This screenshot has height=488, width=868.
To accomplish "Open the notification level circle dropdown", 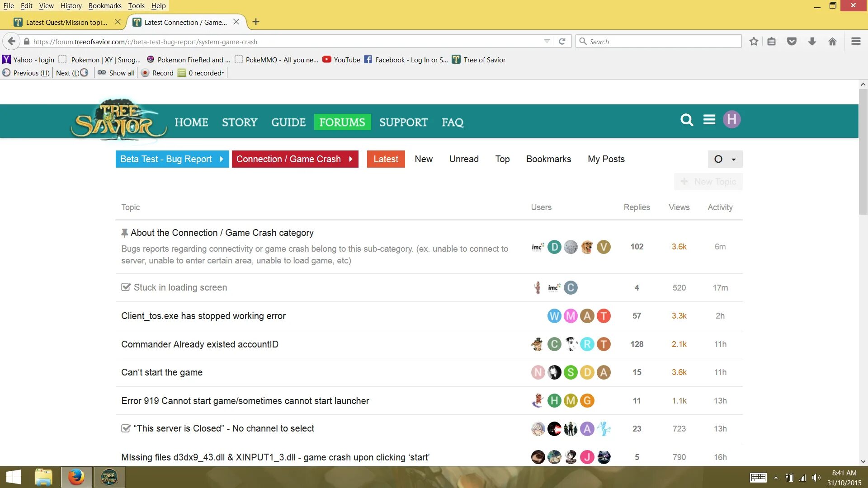I will (725, 159).
